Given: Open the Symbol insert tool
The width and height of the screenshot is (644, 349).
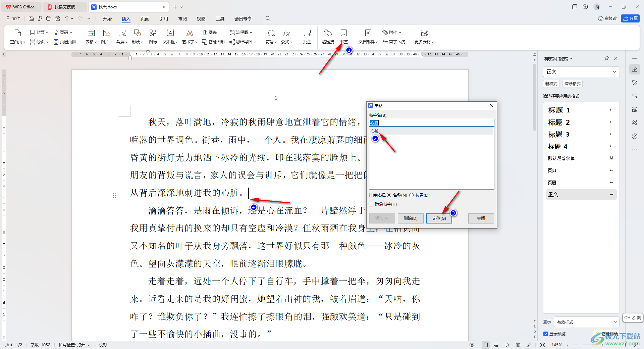Looking at the screenshot, I should pos(271,37).
